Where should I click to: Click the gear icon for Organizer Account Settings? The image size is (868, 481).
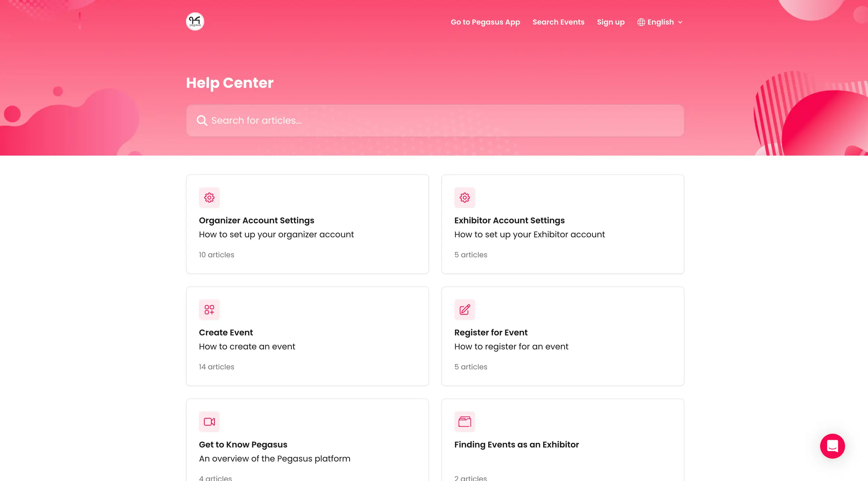(x=209, y=197)
